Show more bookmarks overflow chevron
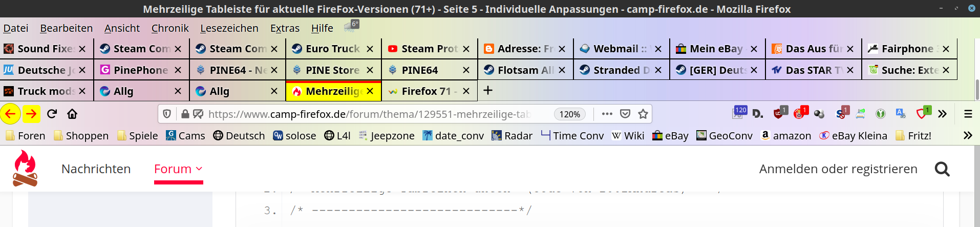The width and height of the screenshot is (980, 227). click(967, 135)
